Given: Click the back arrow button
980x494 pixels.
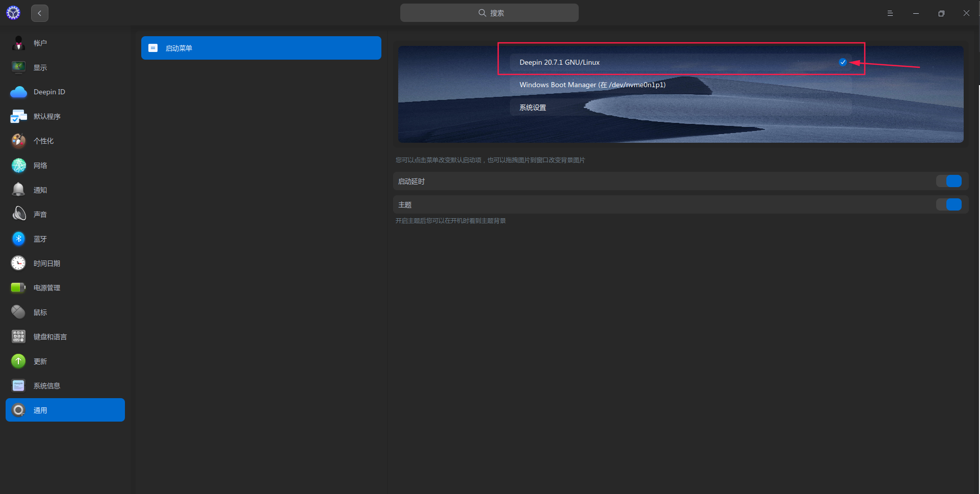Looking at the screenshot, I should (x=39, y=13).
